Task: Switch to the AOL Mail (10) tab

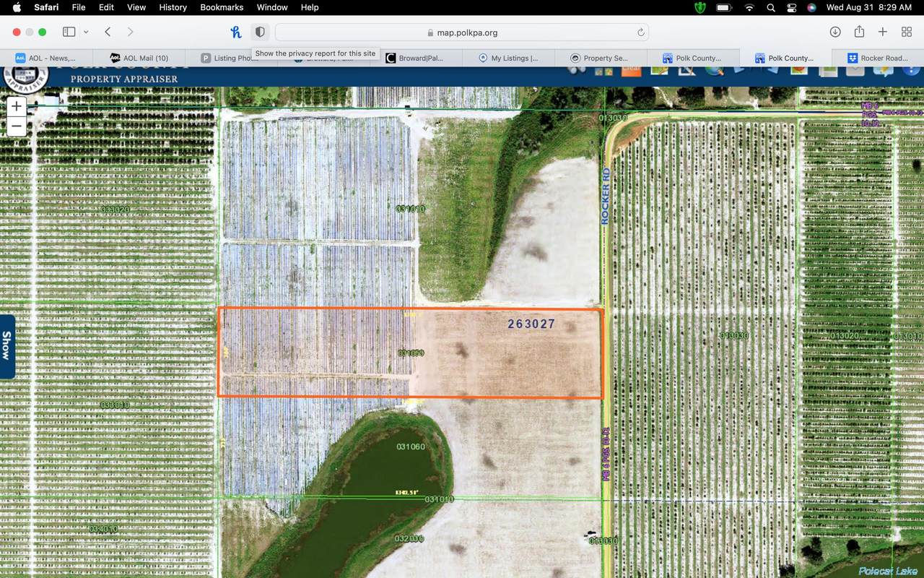Action: coord(139,58)
